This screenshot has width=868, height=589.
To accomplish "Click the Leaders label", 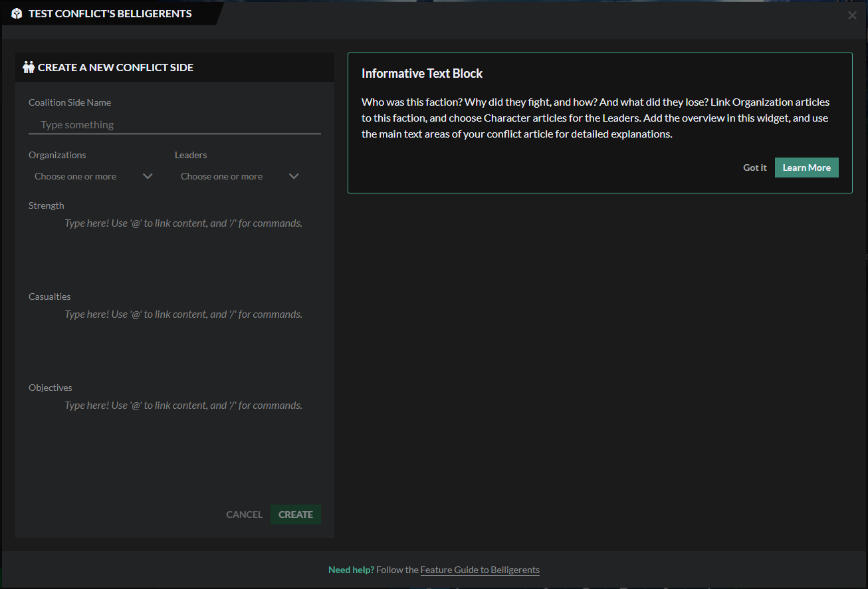I will [191, 155].
